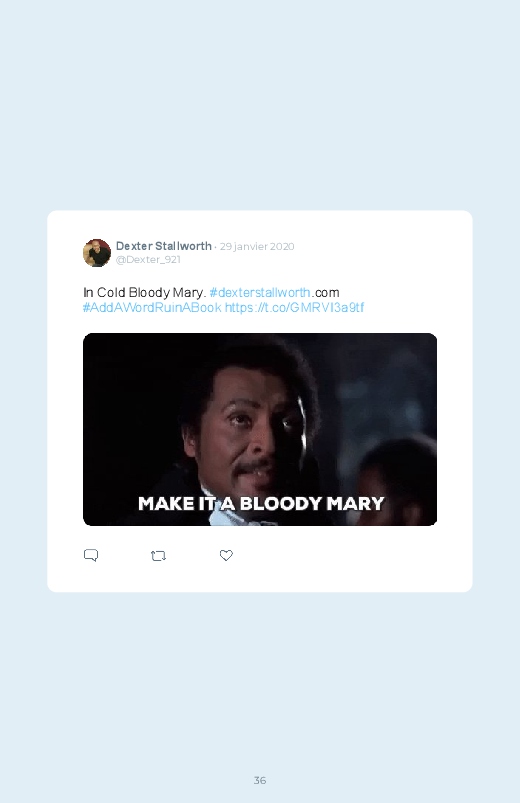Click page number 36
This screenshot has width=520, height=803.
click(x=260, y=780)
